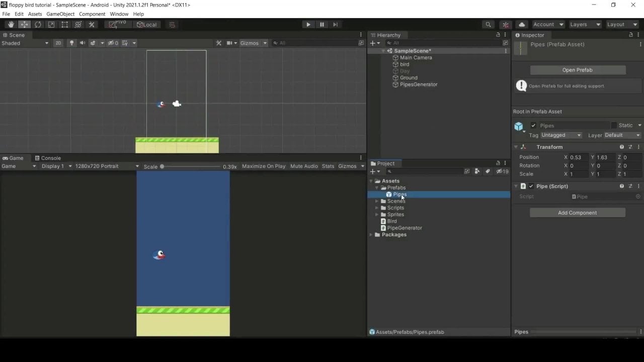
Task: Toggle scene view lighting icon
Action: (71, 43)
